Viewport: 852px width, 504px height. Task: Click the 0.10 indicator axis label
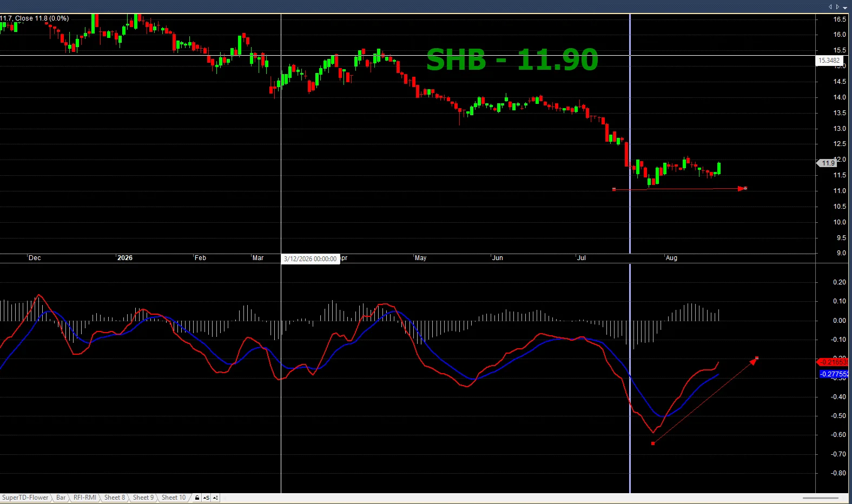pos(840,301)
